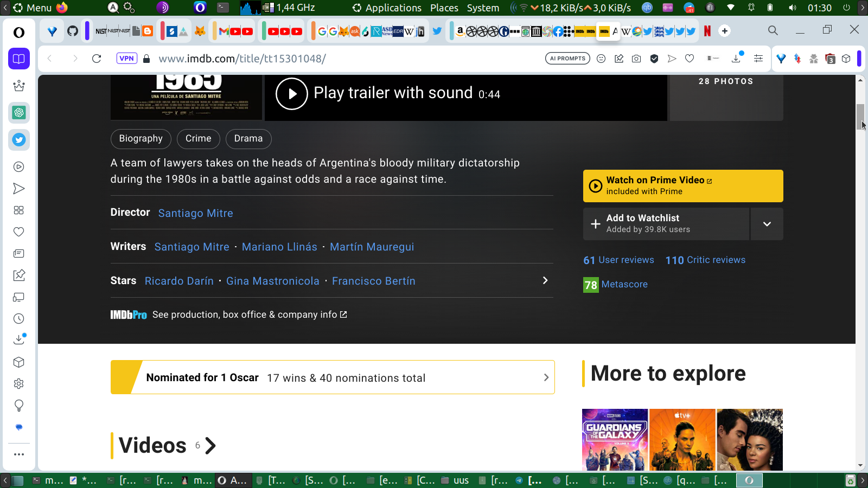The width and height of the screenshot is (868, 488).
Task: Open Ricardo Darín's profile link
Action: (x=179, y=281)
